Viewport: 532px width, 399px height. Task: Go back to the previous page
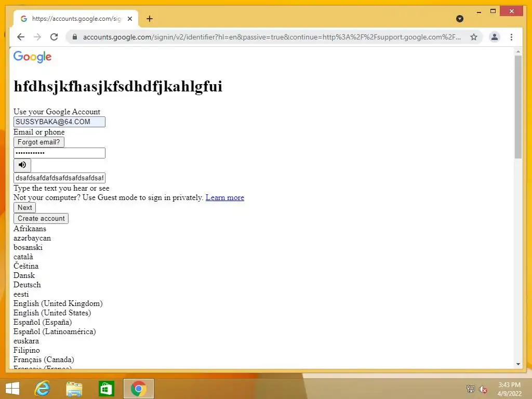(x=21, y=37)
